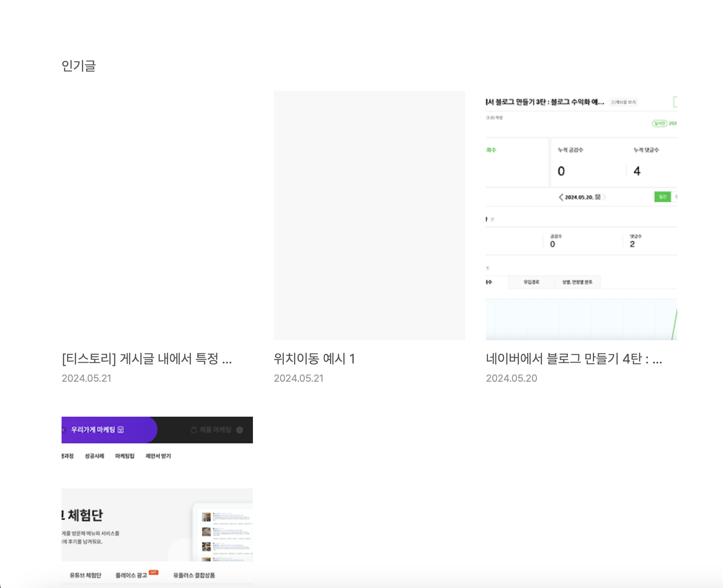723x588 pixels.
Task: Open the post titled '위치이동 예시 1'
Action: (x=314, y=358)
